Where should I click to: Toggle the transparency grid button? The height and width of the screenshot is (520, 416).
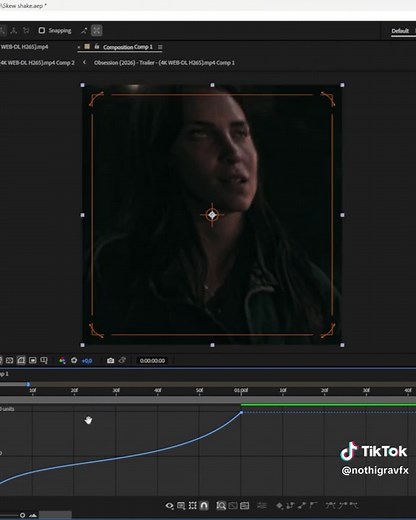(x=9, y=360)
